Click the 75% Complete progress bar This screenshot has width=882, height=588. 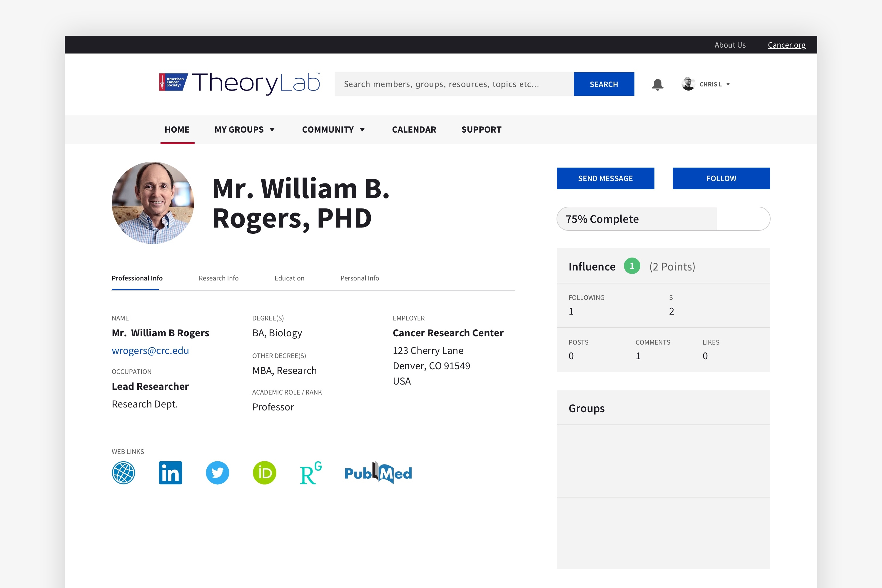coord(663,219)
